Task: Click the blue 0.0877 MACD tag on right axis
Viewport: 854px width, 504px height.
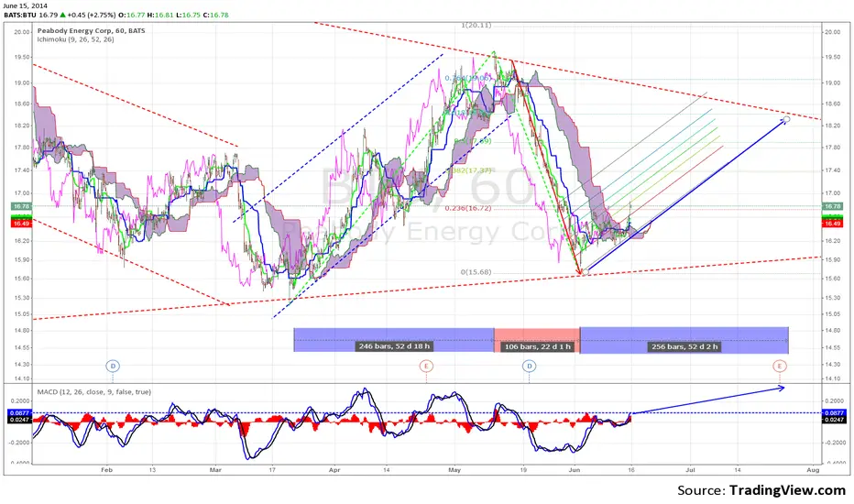Action: tap(833, 413)
